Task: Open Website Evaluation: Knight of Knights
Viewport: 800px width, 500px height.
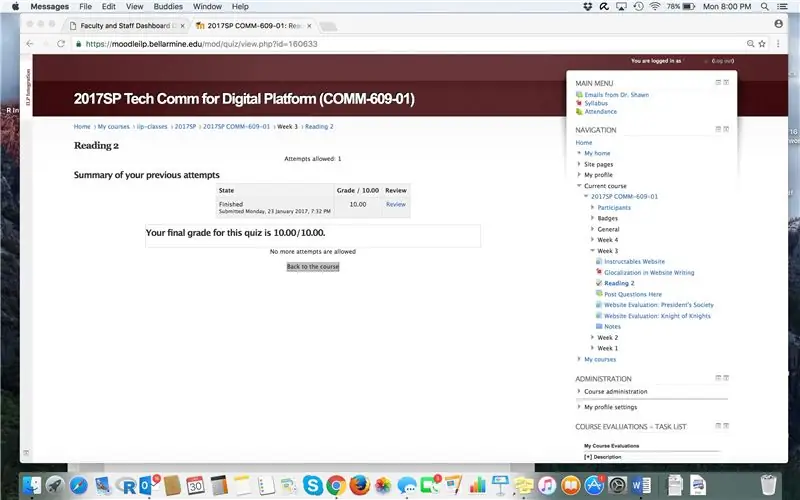Action: pos(657,316)
